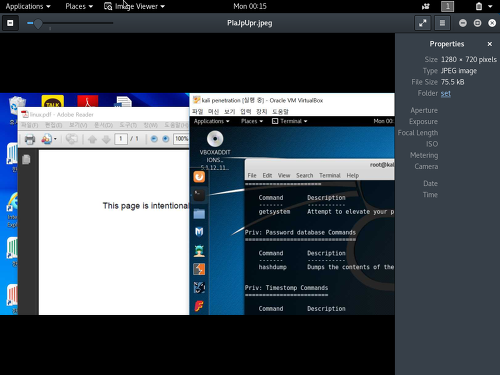500x375 pixels.
Task: Click the 'Properties' panel heading
Action: pyautogui.click(x=447, y=44)
